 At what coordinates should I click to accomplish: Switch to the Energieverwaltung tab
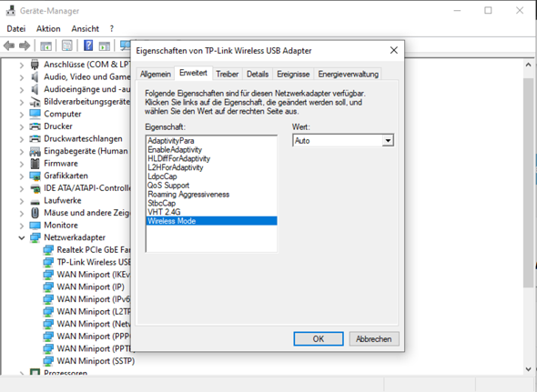[349, 74]
